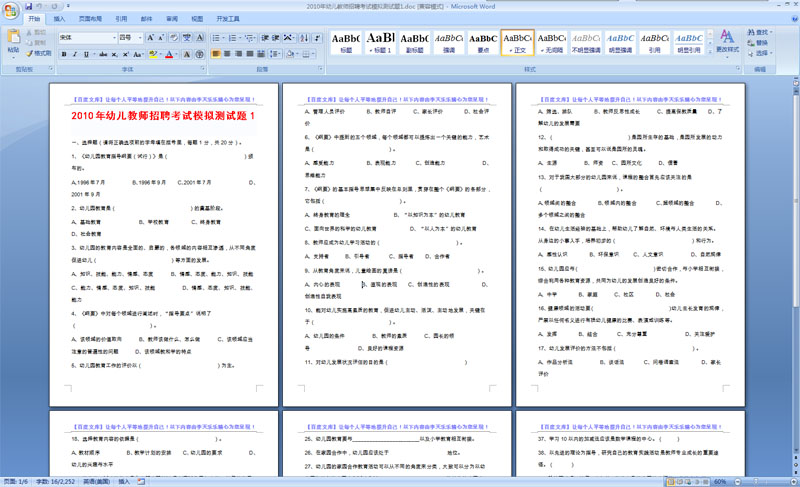Switch to the 审阅 tab
This screenshot has width=800, height=487.
point(172,19)
